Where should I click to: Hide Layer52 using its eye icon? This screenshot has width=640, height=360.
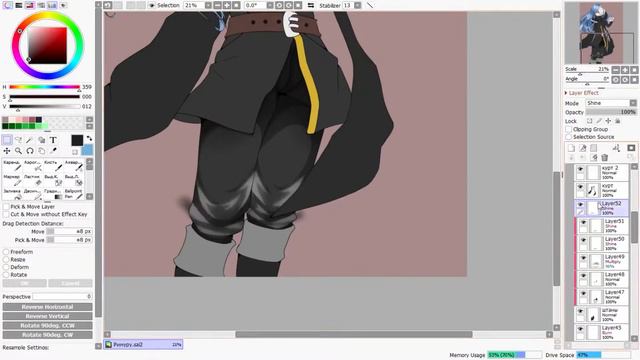580,204
